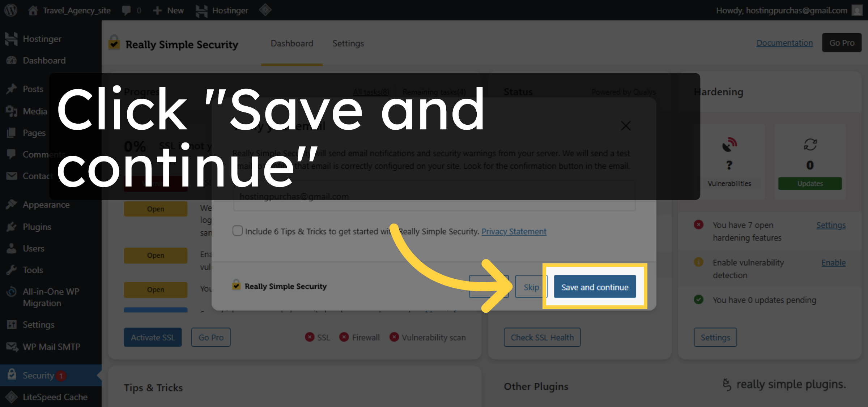Click the 0% SSL progress bar

point(134,146)
